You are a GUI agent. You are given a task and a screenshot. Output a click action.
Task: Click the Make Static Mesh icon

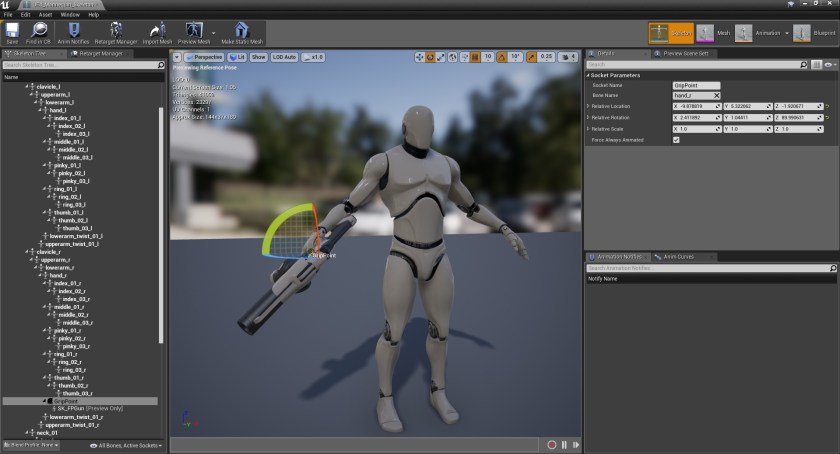click(x=242, y=32)
